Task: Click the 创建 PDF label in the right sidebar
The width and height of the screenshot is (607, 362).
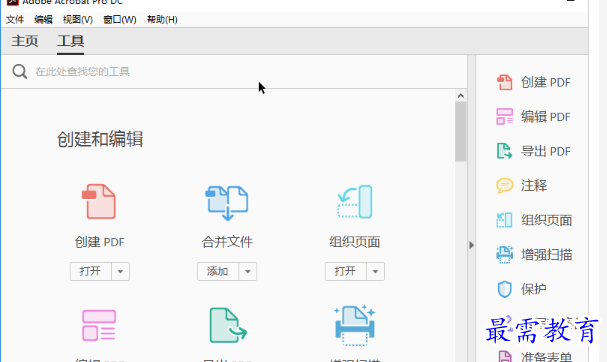Action: [546, 82]
